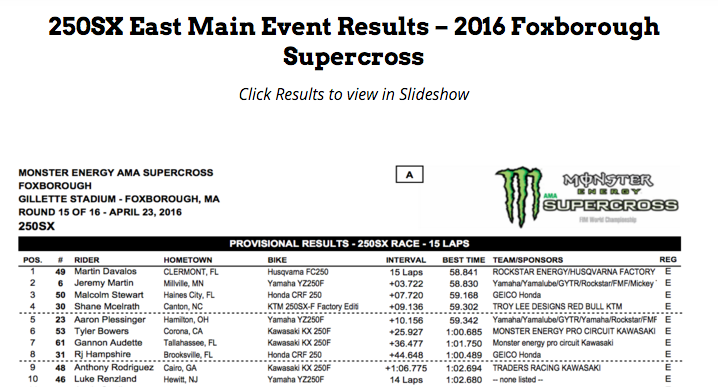
Task: Click the Monster Energy claw logo
Action: point(518,196)
